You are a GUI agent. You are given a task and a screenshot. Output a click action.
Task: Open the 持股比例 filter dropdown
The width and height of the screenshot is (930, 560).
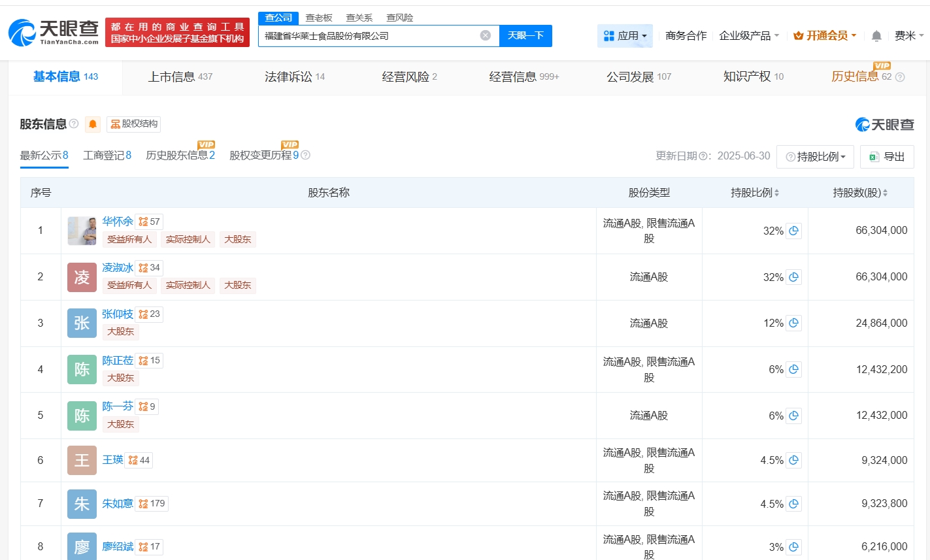tap(815, 157)
